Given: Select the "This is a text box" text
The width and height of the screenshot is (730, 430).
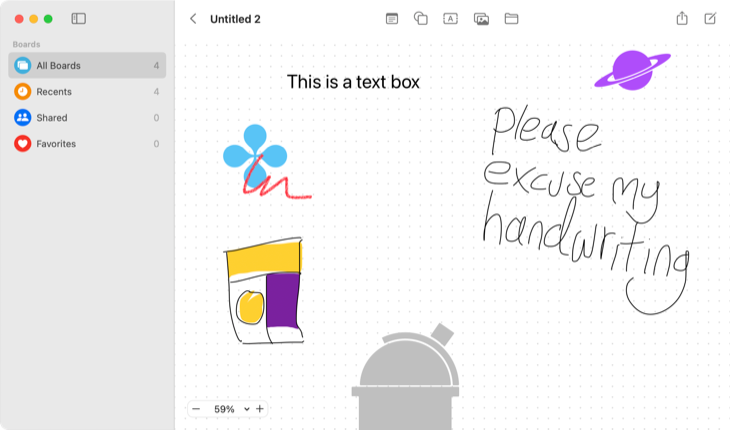Looking at the screenshot, I should pos(353,82).
